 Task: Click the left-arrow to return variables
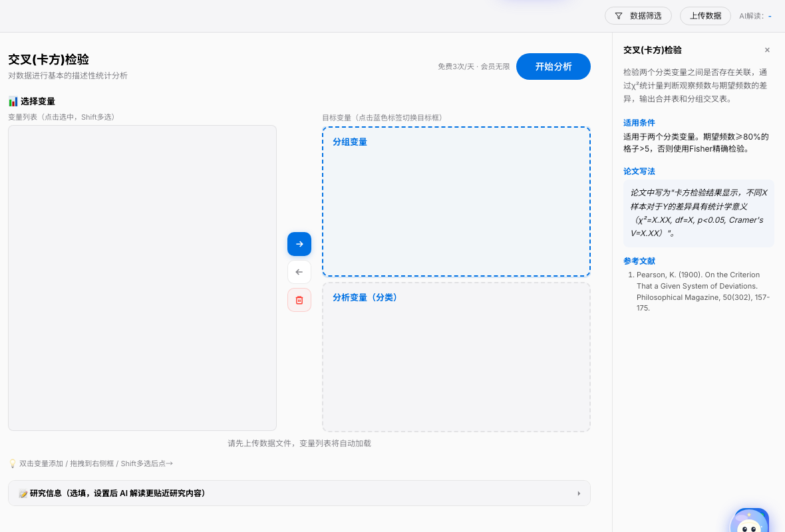(299, 272)
